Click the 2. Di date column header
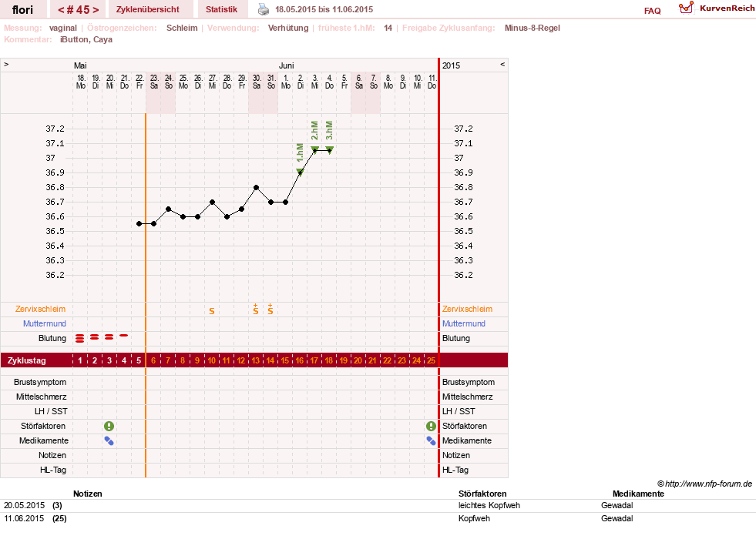 (x=300, y=82)
